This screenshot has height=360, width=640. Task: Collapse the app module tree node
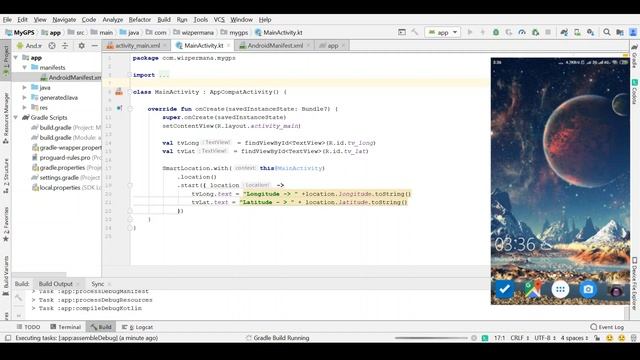tap(16, 58)
